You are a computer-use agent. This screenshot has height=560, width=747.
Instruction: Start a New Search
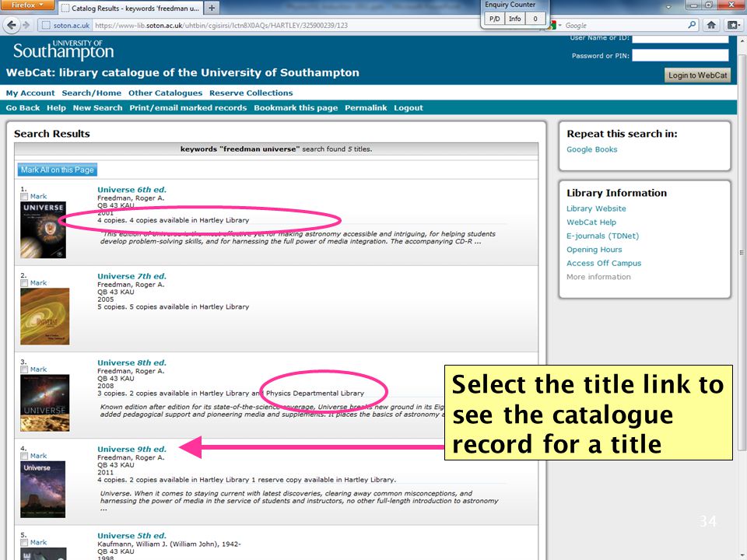pyautogui.click(x=98, y=107)
